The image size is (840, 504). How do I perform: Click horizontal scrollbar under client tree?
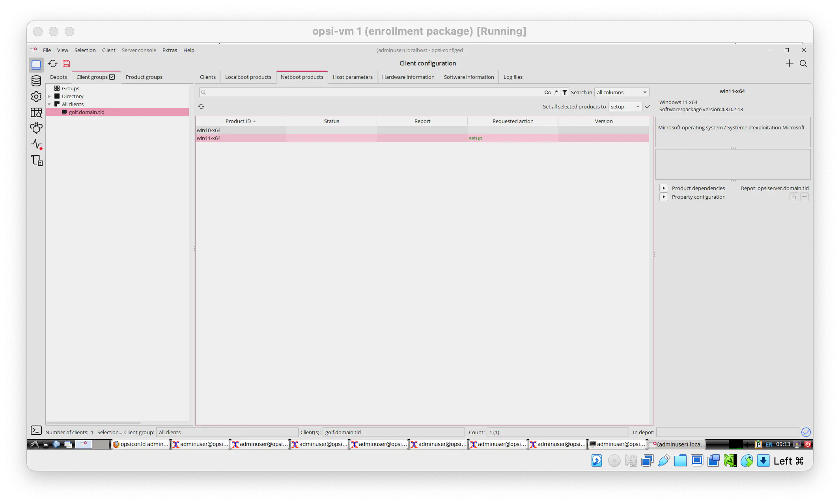(93, 423)
